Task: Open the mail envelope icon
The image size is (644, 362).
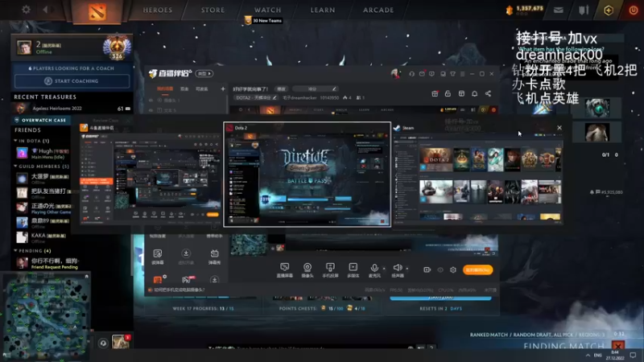Action: (x=558, y=10)
